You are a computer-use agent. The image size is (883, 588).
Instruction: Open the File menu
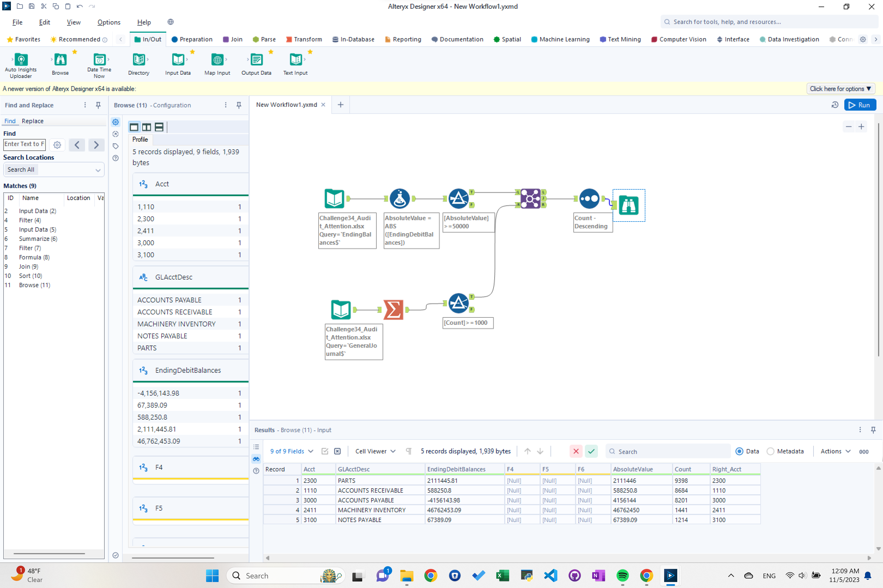tap(17, 22)
